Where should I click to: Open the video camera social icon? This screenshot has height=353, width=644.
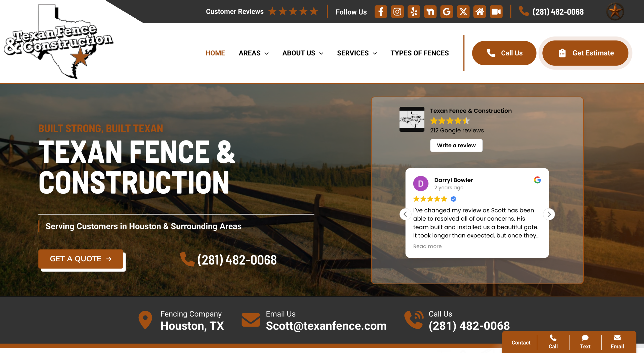pyautogui.click(x=496, y=12)
